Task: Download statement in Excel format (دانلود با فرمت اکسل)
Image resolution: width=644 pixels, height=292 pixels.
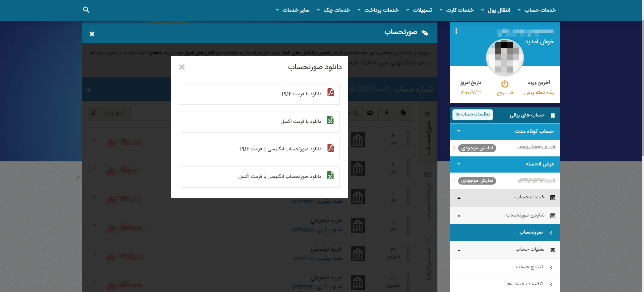Action: point(260,121)
